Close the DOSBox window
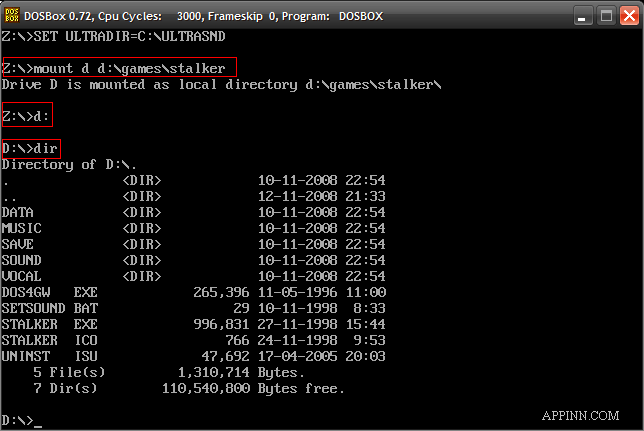Screen dimensions: 644x431 click(x=629, y=16)
